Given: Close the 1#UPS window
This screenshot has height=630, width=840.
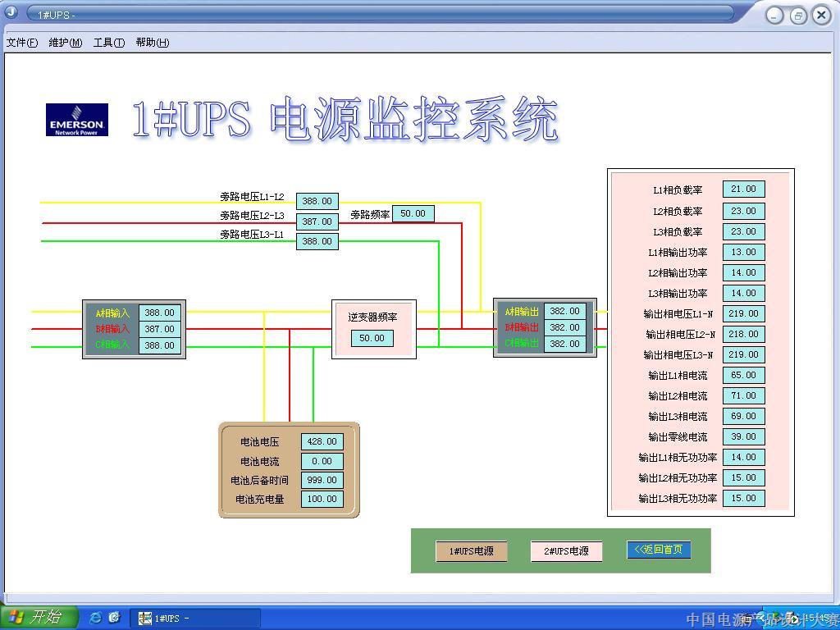Looking at the screenshot, I should [821, 16].
